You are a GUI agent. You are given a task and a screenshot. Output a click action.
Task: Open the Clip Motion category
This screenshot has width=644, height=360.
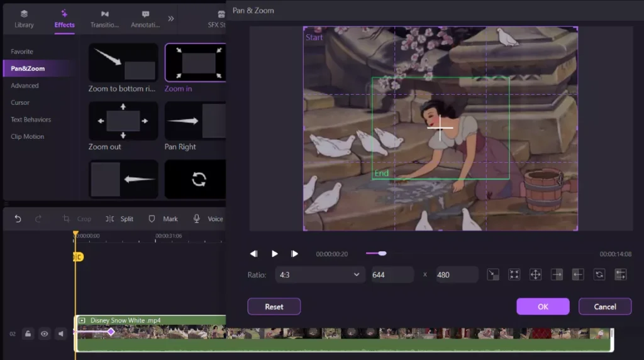[27, 136]
